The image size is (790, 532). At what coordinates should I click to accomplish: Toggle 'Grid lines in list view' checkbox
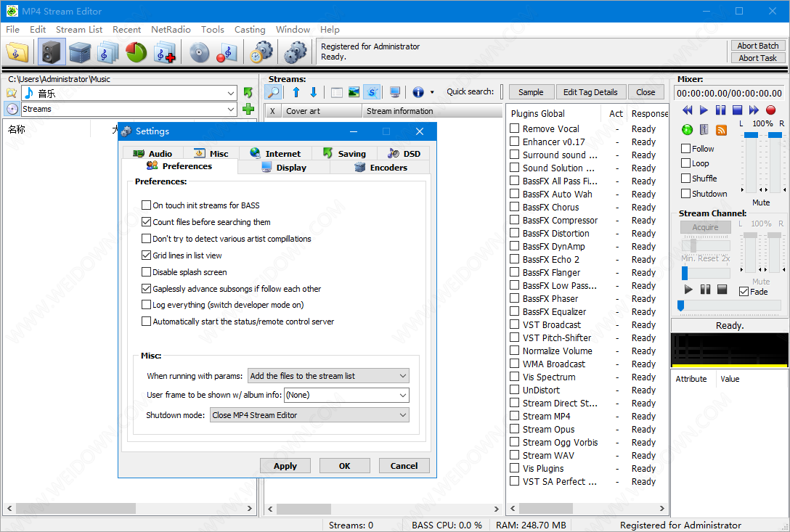coord(146,255)
